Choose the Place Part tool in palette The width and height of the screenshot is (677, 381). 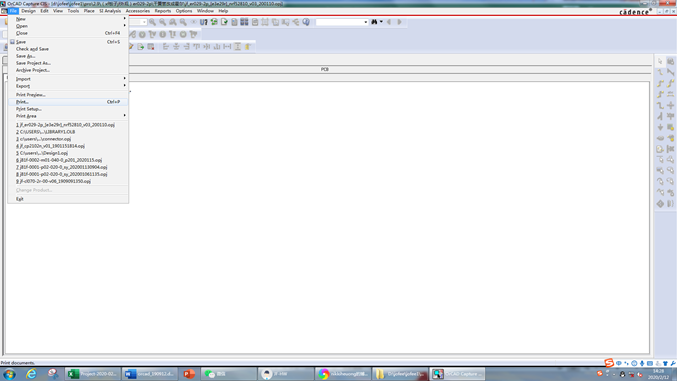pyautogui.click(x=671, y=62)
